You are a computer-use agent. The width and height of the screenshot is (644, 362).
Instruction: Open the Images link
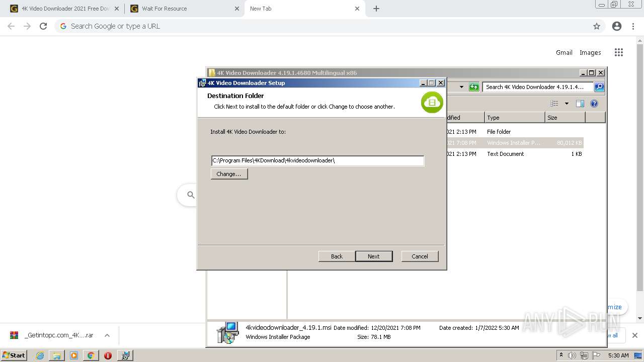[590, 52]
